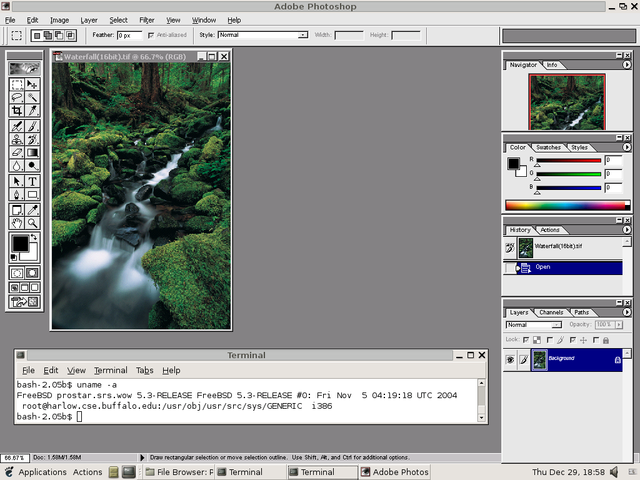Select the Hand tool
The height and width of the screenshot is (480, 640).
(x=17, y=223)
